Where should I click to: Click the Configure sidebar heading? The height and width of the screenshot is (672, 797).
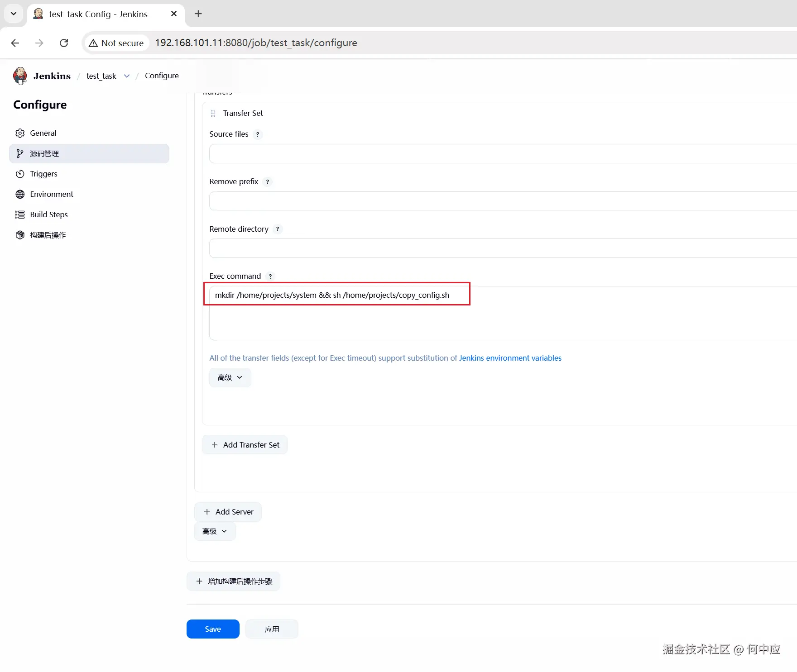click(x=40, y=105)
